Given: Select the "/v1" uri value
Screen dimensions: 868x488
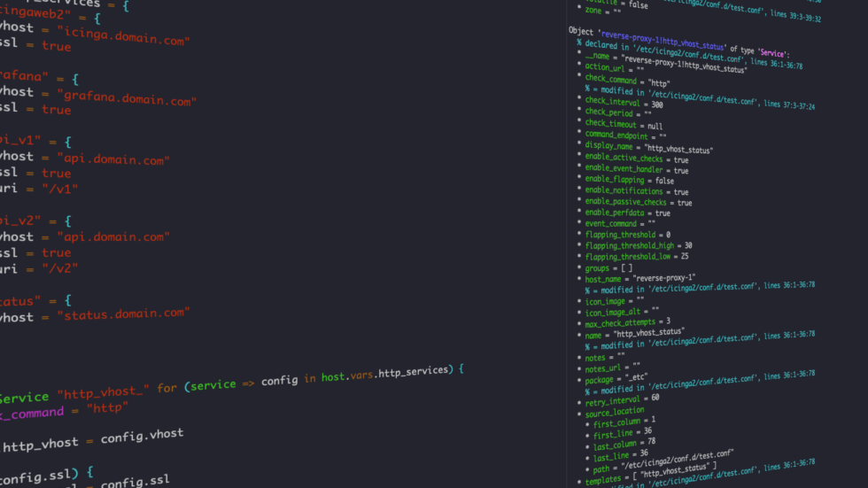Looking at the screenshot, I should (60, 189).
